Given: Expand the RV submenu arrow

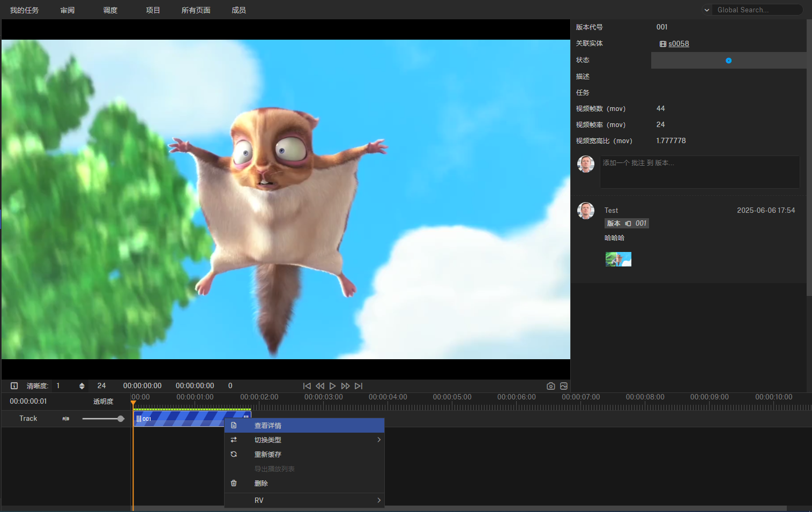Looking at the screenshot, I should tap(379, 500).
